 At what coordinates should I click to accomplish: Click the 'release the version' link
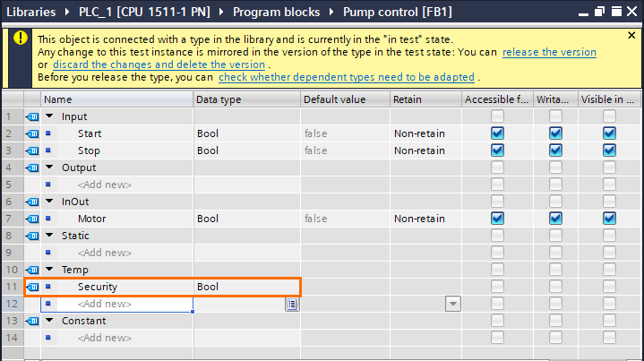coord(549,52)
